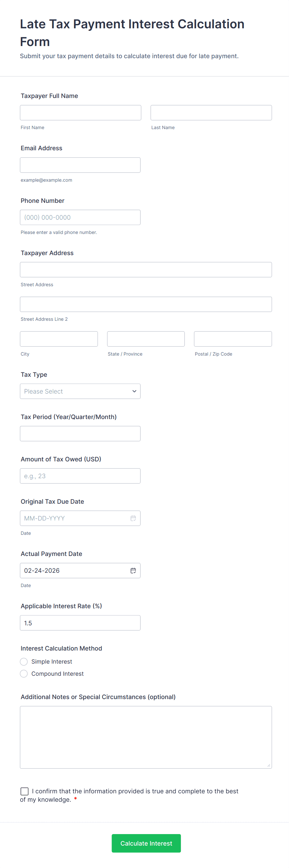Screen dimensions: 289x868
Task: Focus the First Name input field
Action: coord(80,113)
